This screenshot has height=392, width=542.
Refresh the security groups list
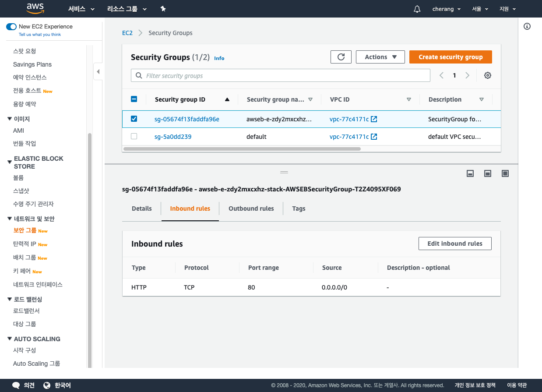341,57
